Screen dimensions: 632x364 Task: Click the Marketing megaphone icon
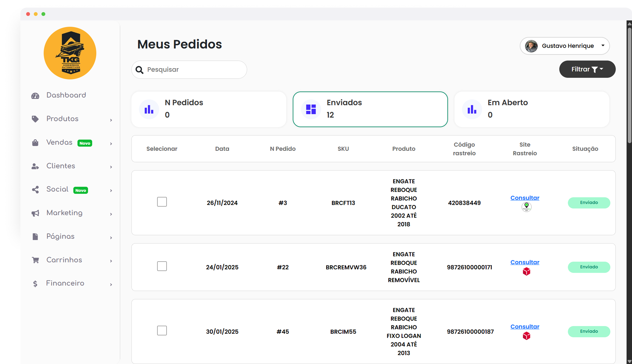(x=35, y=213)
